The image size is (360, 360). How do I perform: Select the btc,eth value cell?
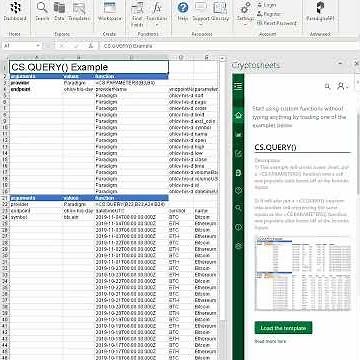point(79,217)
